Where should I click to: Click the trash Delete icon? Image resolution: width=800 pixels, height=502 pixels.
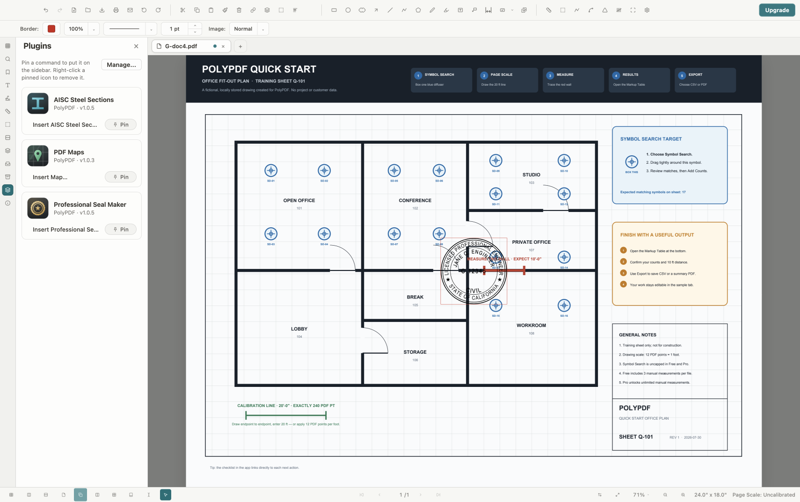click(239, 10)
